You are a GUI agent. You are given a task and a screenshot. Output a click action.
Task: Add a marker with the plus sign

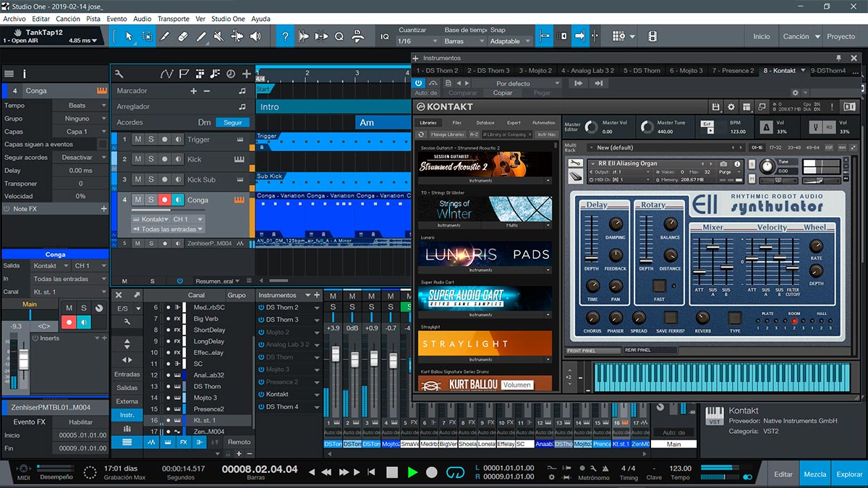tap(193, 91)
